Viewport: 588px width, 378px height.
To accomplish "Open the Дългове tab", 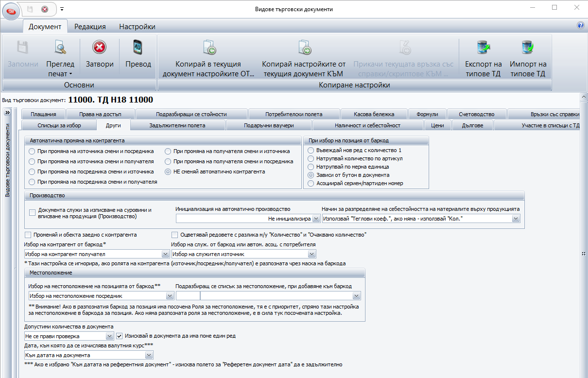I will coord(472,125).
